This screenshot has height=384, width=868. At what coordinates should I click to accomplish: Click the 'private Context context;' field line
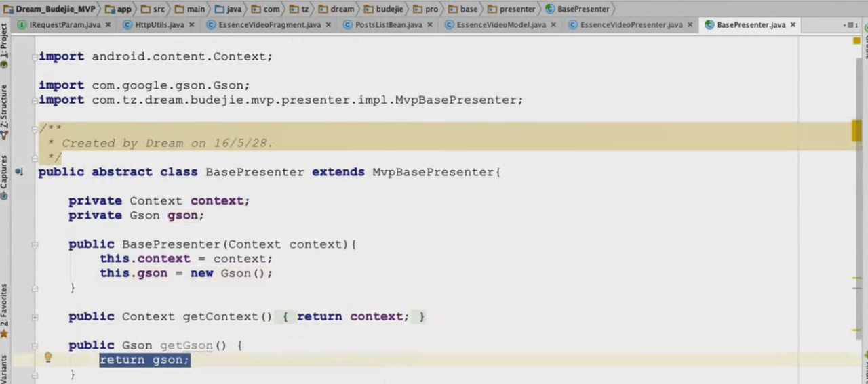pyautogui.click(x=159, y=201)
